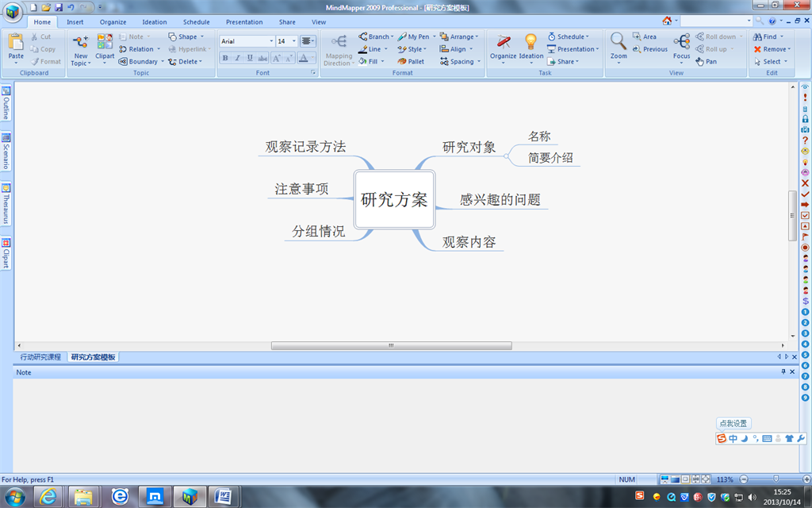Click the Relation button
This screenshot has height=508, width=812.
(x=136, y=49)
